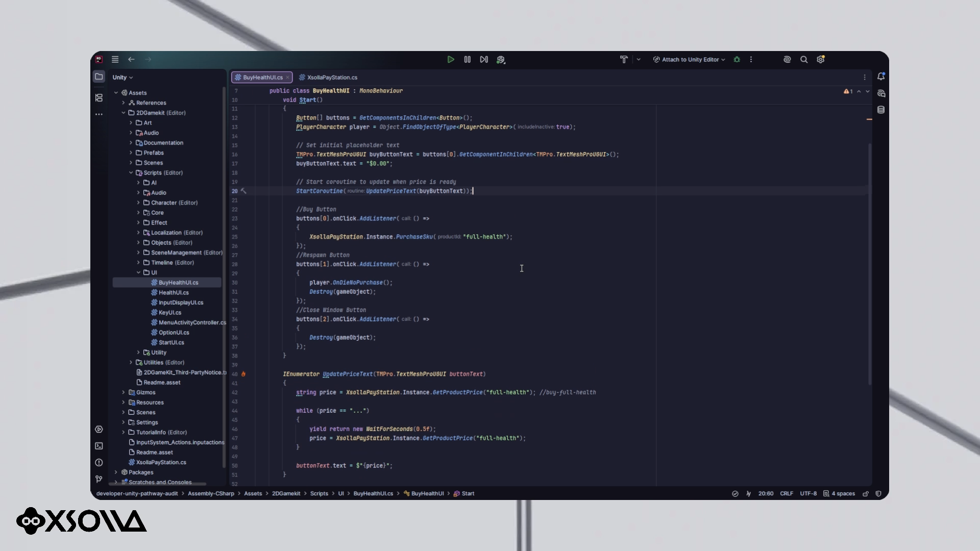The width and height of the screenshot is (980, 551).
Task: Click the Unity Play button
Action: 450,60
